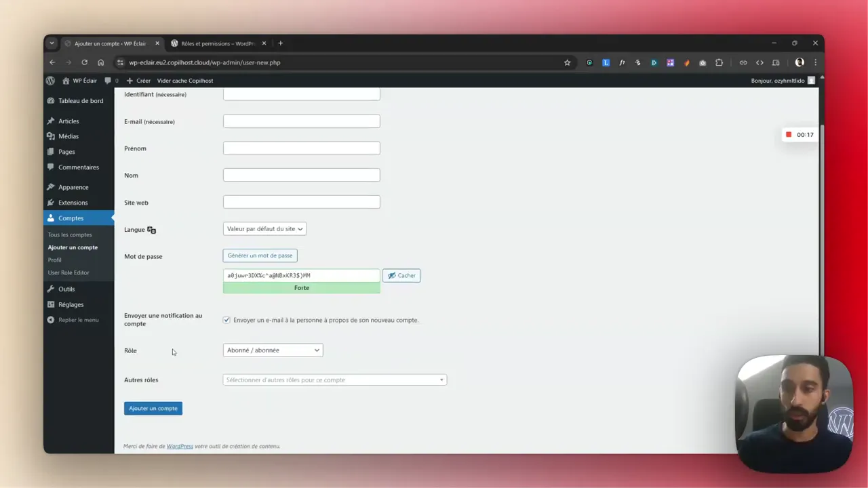Screen dimensions: 868x488
Task: Open the Extensions section
Action: pos(73,202)
